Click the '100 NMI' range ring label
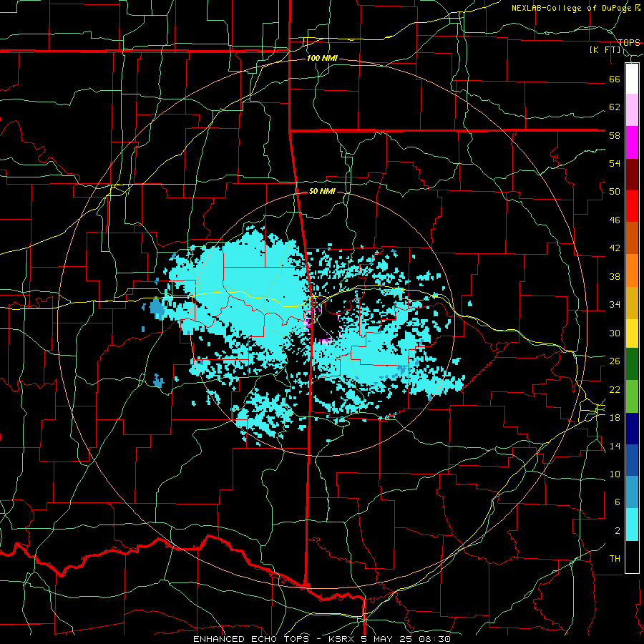Image resolution: width=644 pixels, height=644 pixels. [322, 59]
